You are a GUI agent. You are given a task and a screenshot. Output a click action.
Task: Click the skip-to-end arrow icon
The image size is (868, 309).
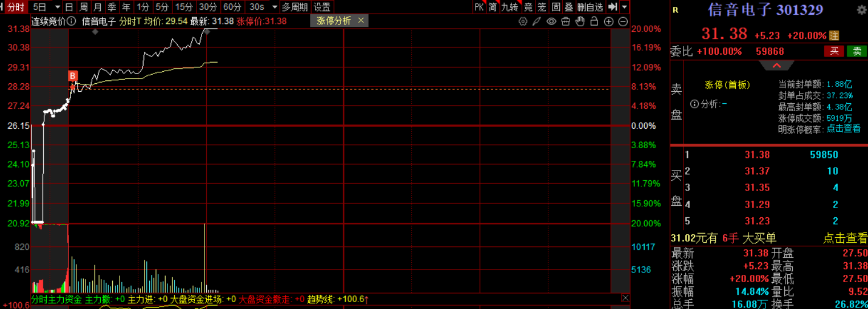tap(613, 7)
